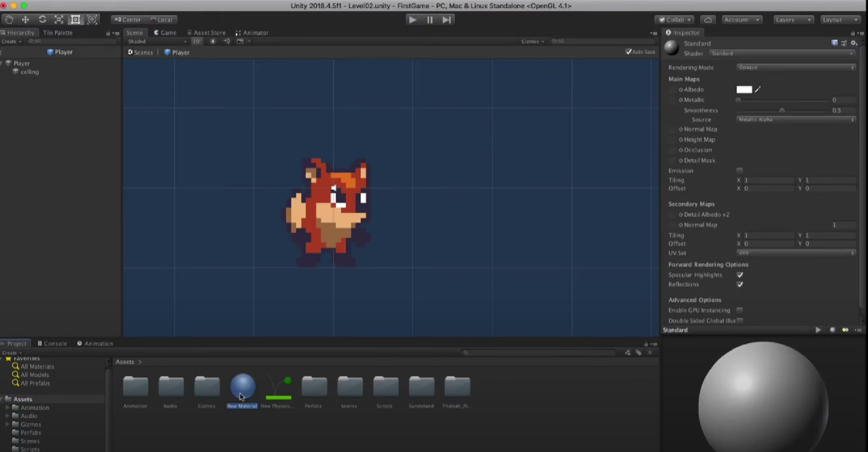
Task: Open material preset slider icon
Action: tap(844, 43)
